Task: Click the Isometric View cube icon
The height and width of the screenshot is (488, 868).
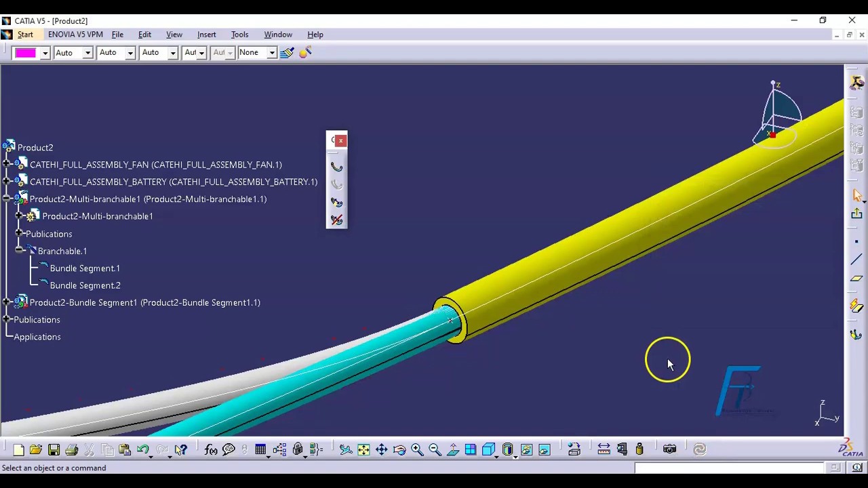Action: 488,449
